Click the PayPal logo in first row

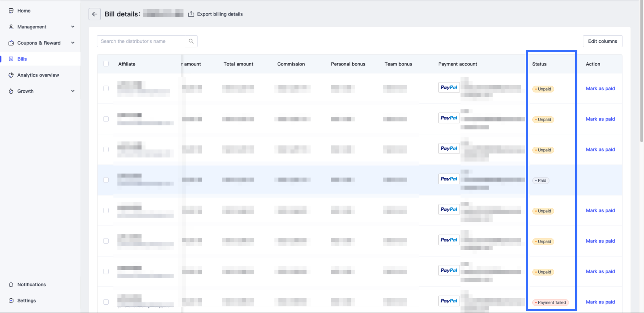[449, 87]
